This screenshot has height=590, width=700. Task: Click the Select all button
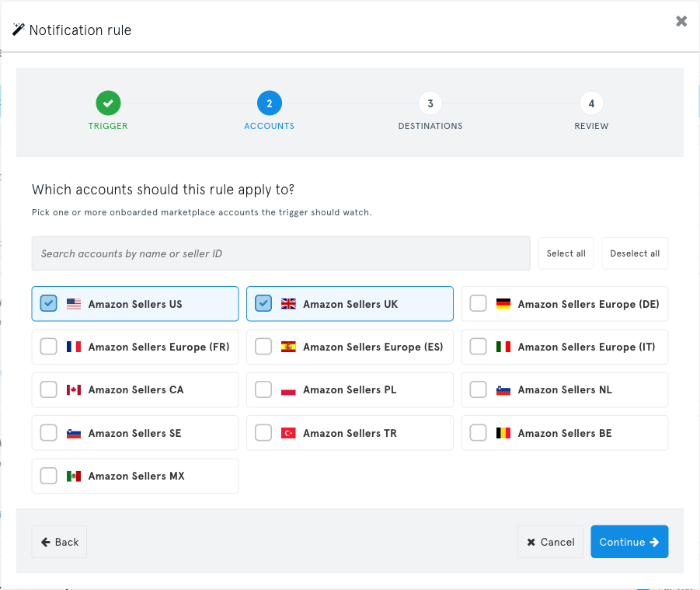[566, 253]
